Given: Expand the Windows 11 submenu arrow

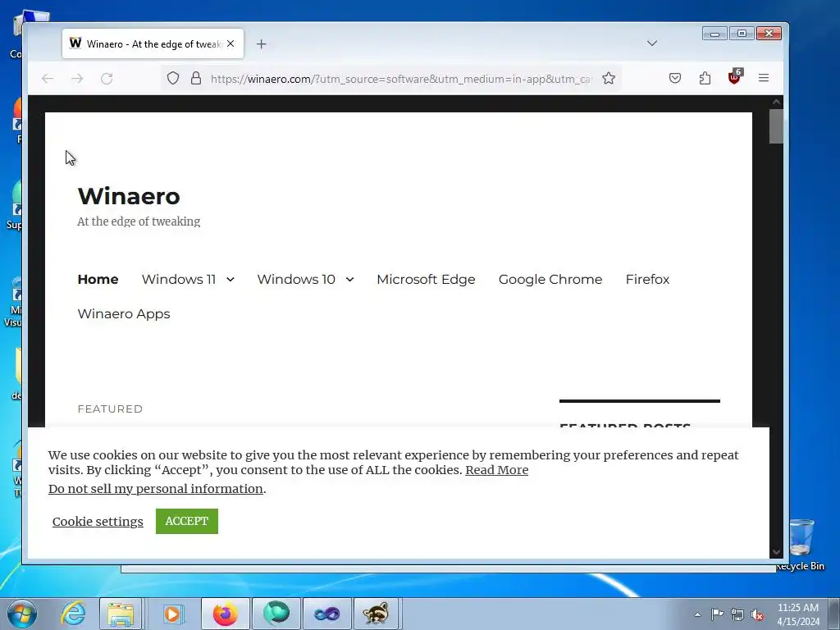Looking at the screenshot, I should pyautogui.click(x=231, y=280).
